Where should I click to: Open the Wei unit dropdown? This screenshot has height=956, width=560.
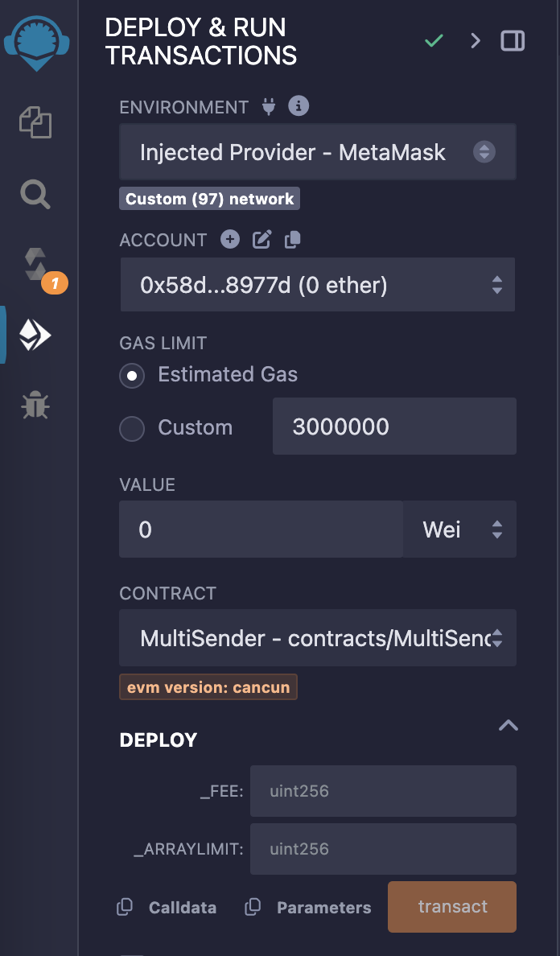(459, 530)
